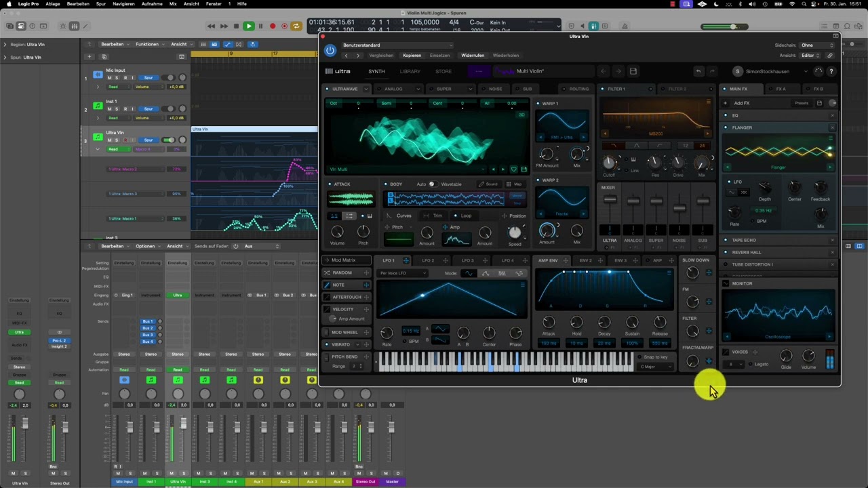This screenshot has width=868, height=488.
Task: Click the FX Presets button
Action: pyautogui.click(x=802, y=103)
